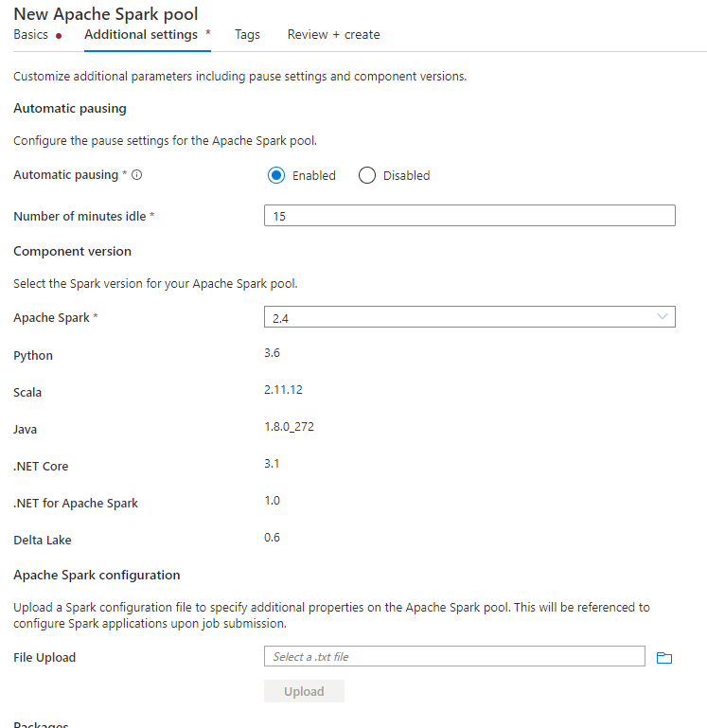Screen dimensions: 707x728
Task: Go to the Tags tab
Action: click(x=247, y=35)
